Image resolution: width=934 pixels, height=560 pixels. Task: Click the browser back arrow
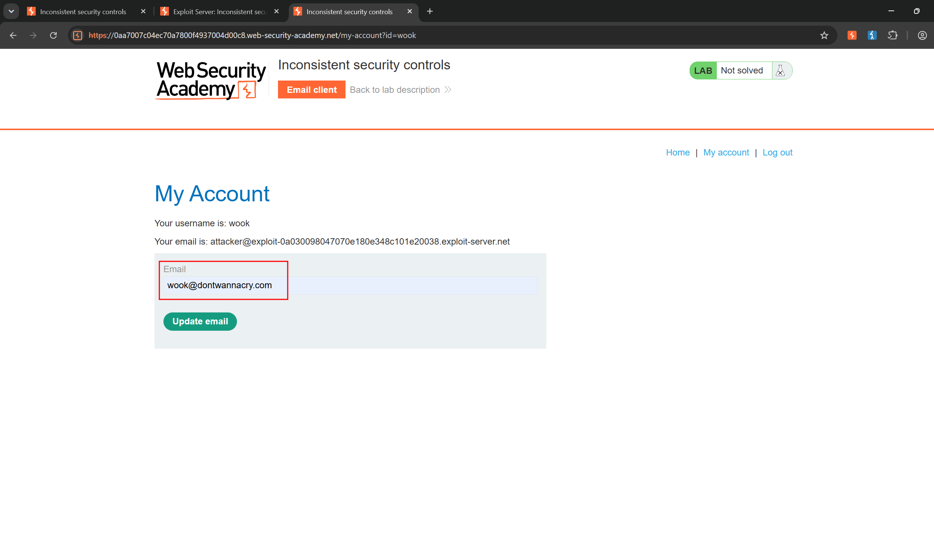[x=13, y=35]
